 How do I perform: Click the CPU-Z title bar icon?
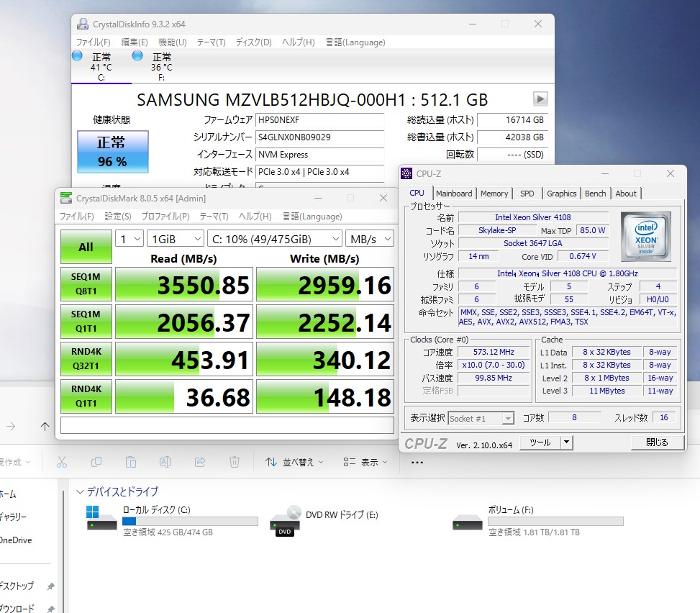click(x=406, y=173)
